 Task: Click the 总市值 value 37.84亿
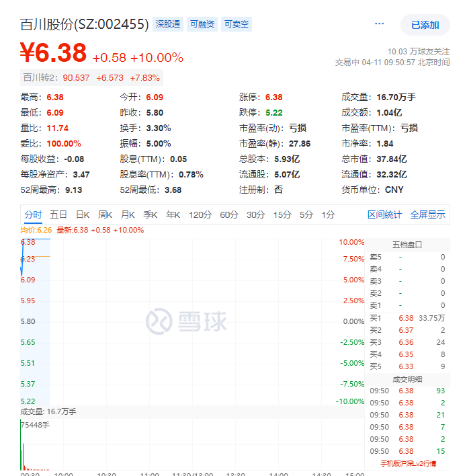point(392,159)
